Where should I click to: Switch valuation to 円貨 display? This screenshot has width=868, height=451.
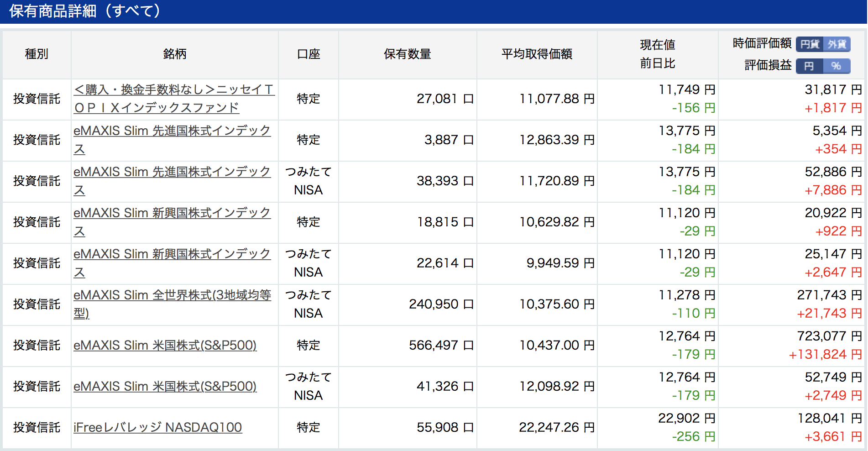(x=810, y=44)
